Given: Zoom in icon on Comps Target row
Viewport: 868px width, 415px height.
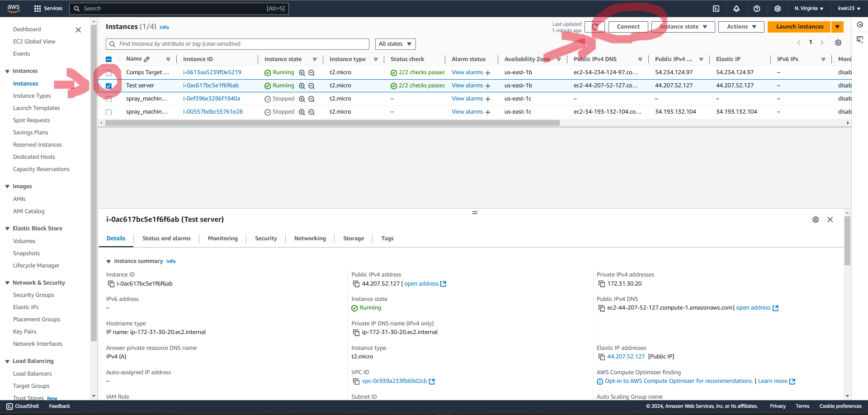Looking at the screenshot, I should (302, 73).
